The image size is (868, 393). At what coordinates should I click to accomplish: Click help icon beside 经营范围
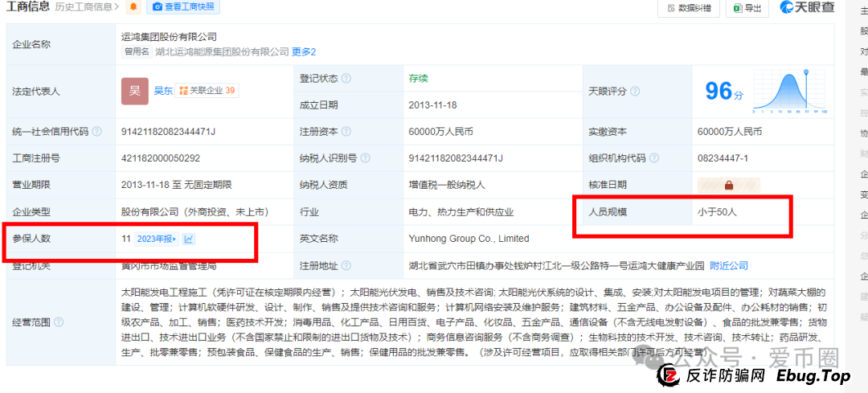59,322
